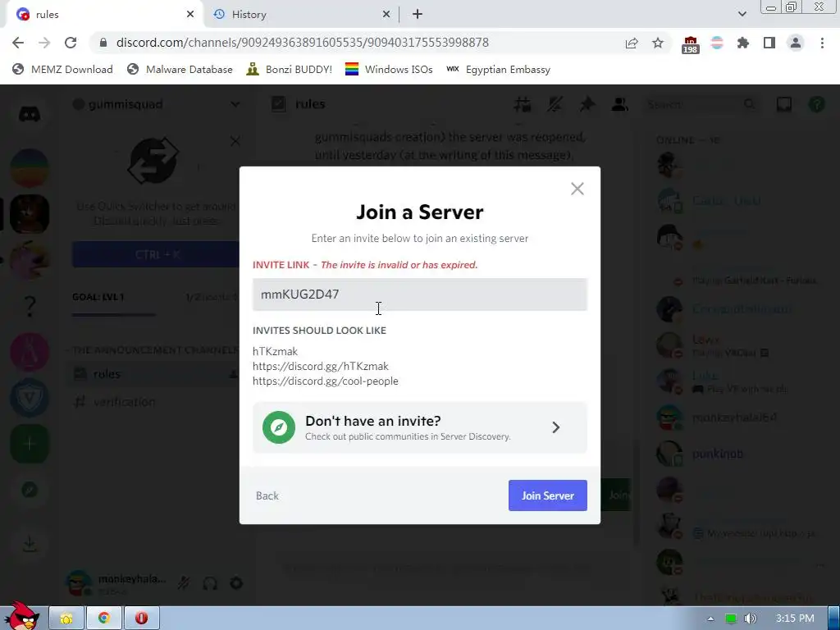Open Discord Help question icon
Viewport: 840px width, 630px height.
point(816,104)
